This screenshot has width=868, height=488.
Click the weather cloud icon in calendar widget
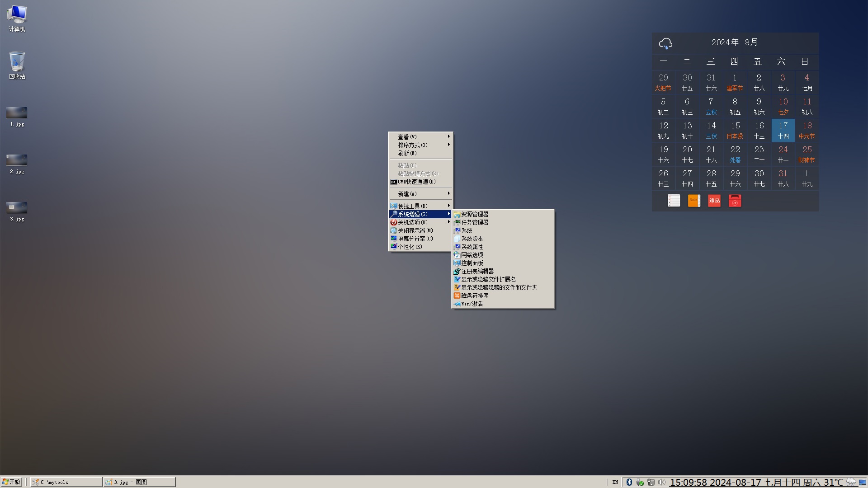(665, 43)
